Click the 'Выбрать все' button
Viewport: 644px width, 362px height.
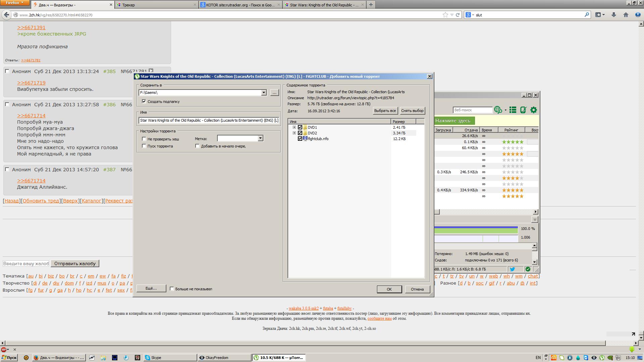click(x=385, y=111)
